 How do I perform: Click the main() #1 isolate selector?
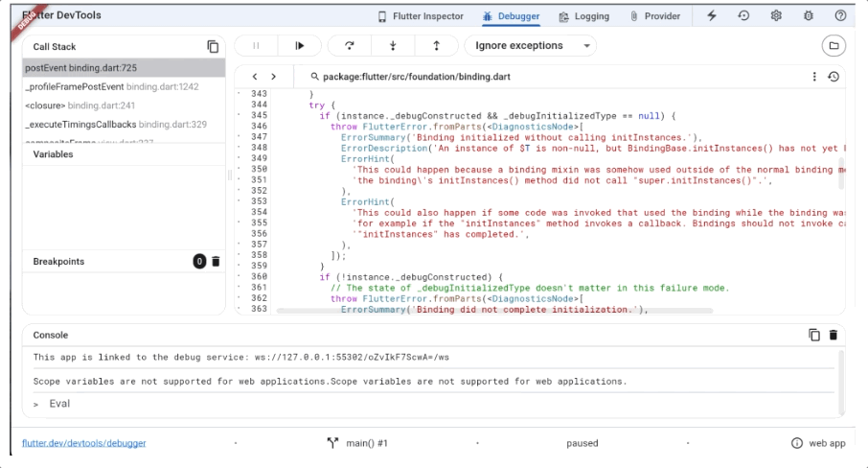[x=358, y=443]
